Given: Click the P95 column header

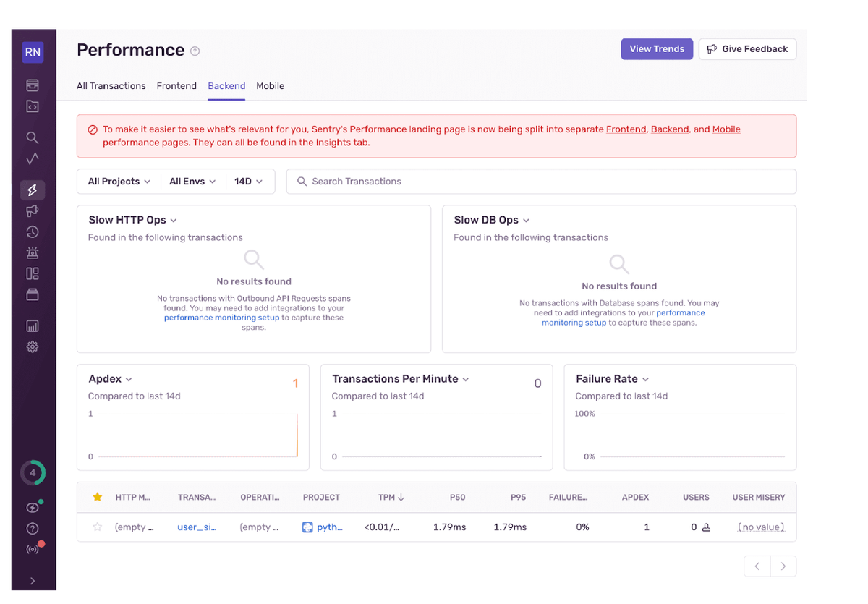Looking at the screenshot, I should click(518, 498).
